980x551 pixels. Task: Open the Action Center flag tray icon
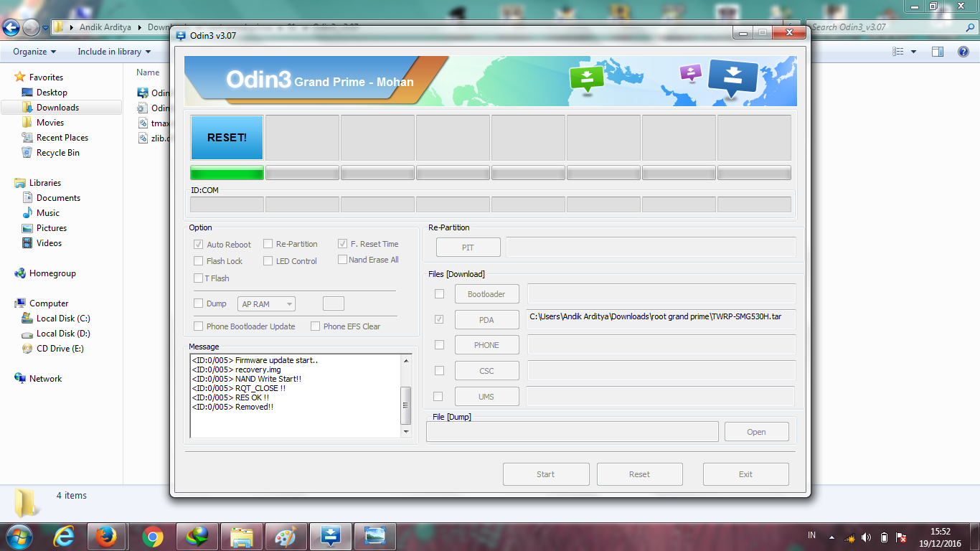[x=902, y=537]
